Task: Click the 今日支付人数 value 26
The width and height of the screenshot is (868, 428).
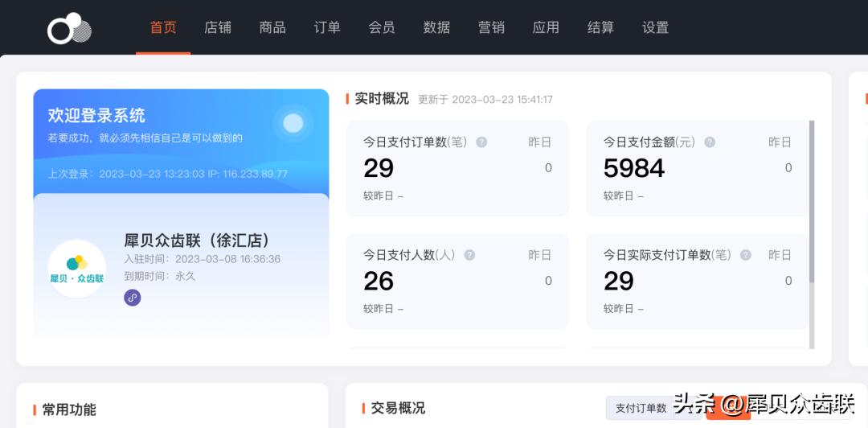Action: point(379,281)
